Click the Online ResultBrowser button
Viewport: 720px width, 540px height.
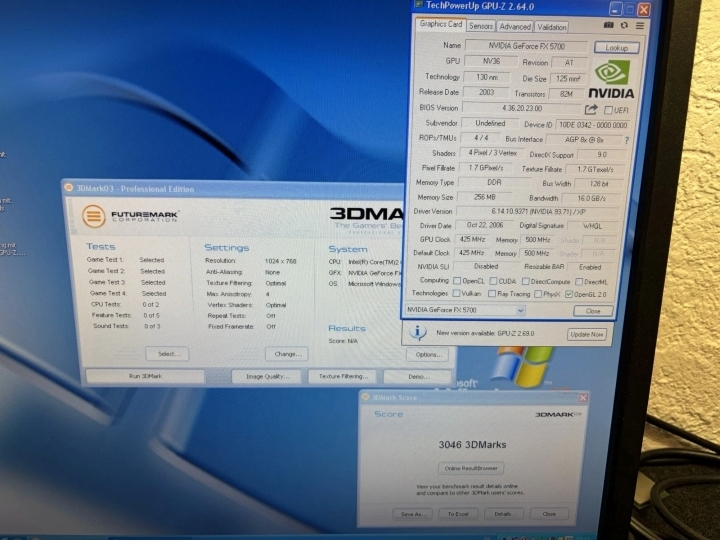tap(471, 468)
